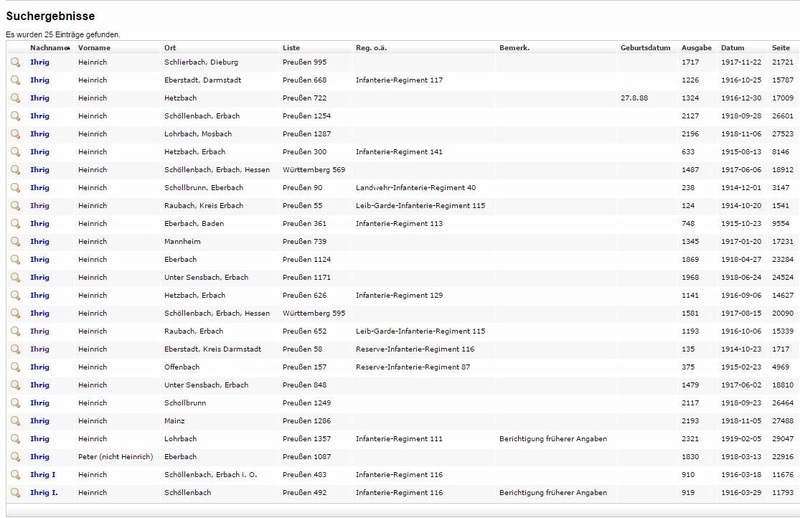
Task: Sort results by Vorname header
Action: [x=94, y=47]
